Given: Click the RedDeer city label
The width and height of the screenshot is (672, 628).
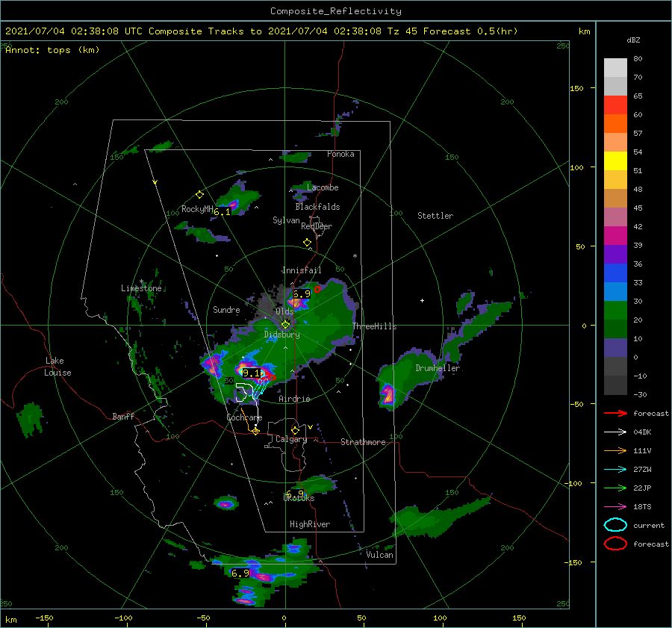Looking at the screenshot, I should click(317, 226).
